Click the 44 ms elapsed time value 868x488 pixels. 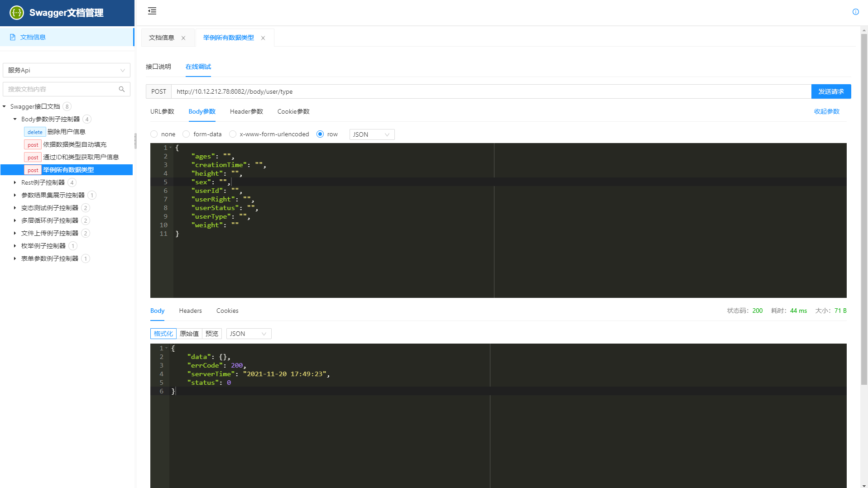tap(798, 311)
